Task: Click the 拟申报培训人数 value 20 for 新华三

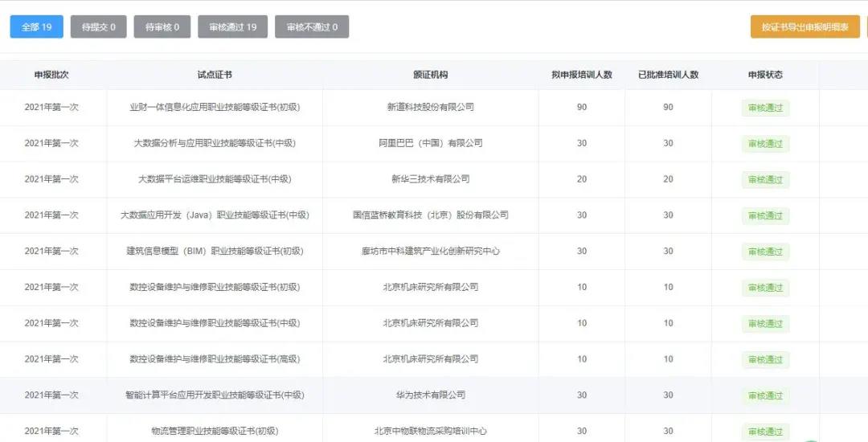Action: point(582,179)
